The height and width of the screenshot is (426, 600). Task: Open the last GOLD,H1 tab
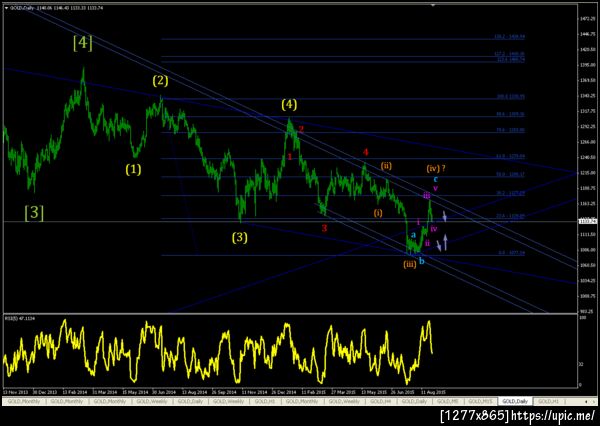click(x=548, y=401)
